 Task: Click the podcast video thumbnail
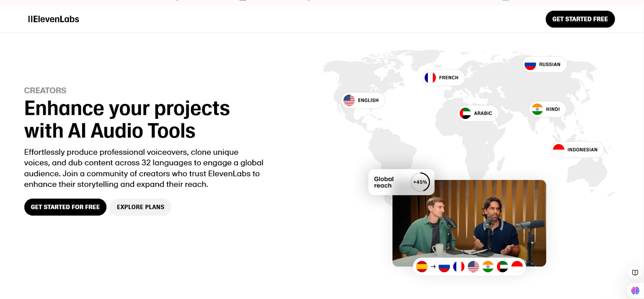[469, 223]
